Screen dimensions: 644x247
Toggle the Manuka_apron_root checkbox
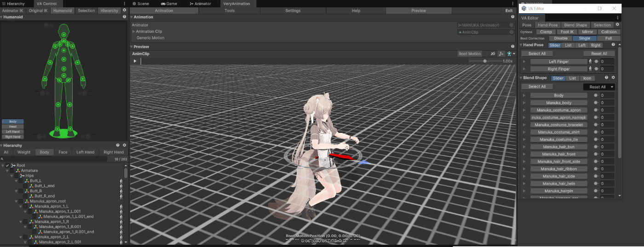[x=21, y=201]
